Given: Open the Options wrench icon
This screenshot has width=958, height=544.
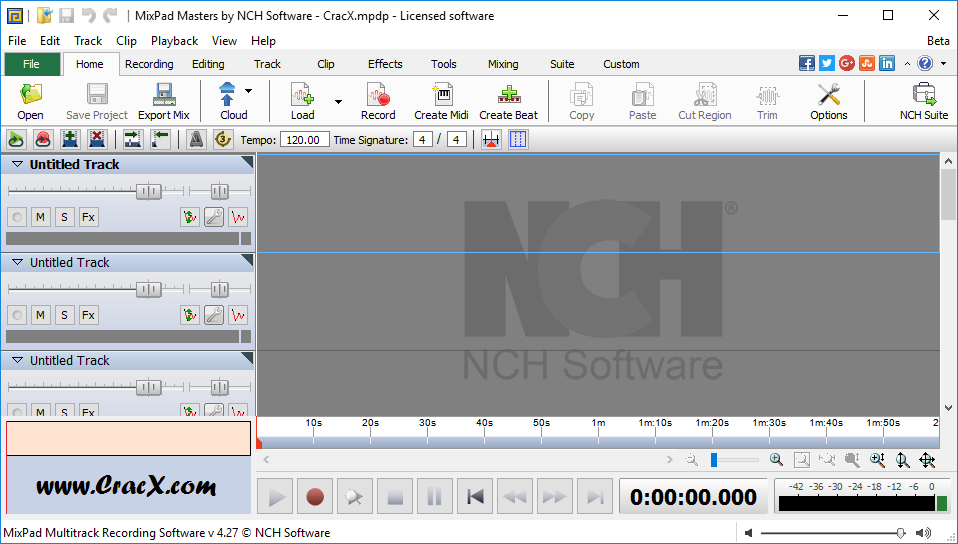Looking at the screenshot, I should pyautogui.click(x=828, y=101).
